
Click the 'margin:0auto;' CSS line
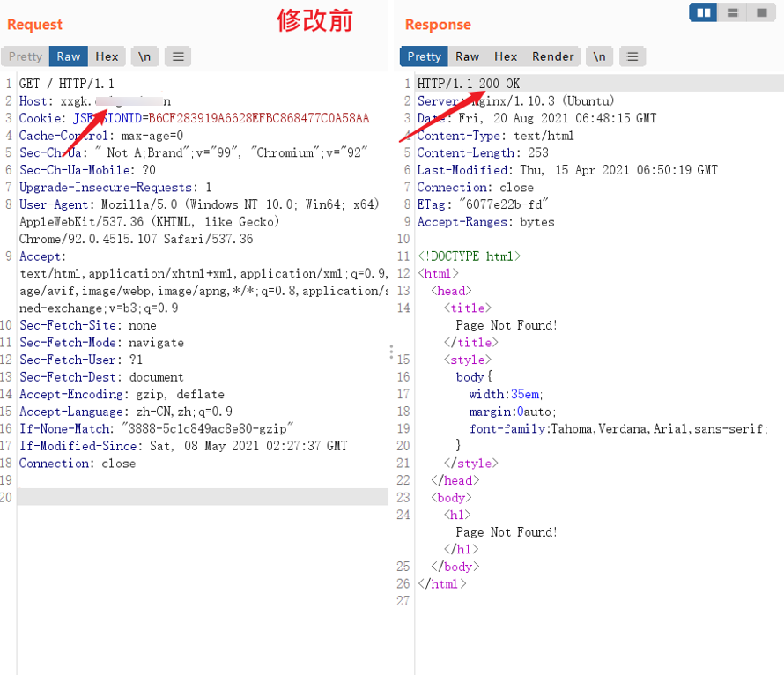click(x=513, y=412)
